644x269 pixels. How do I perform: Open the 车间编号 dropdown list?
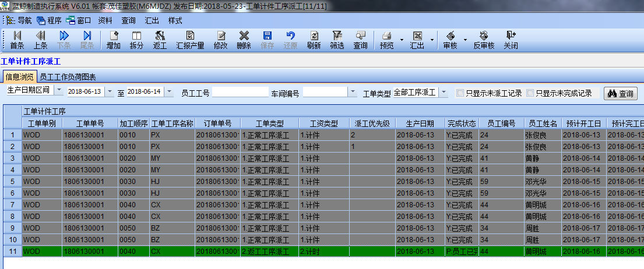click(353, 93)
